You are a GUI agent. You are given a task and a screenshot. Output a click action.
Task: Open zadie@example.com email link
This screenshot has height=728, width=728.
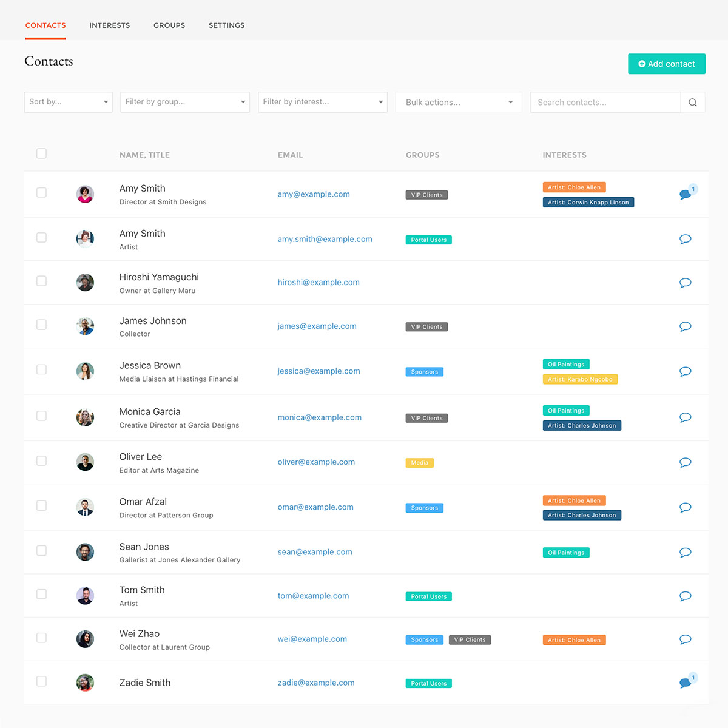pos(316,682)
